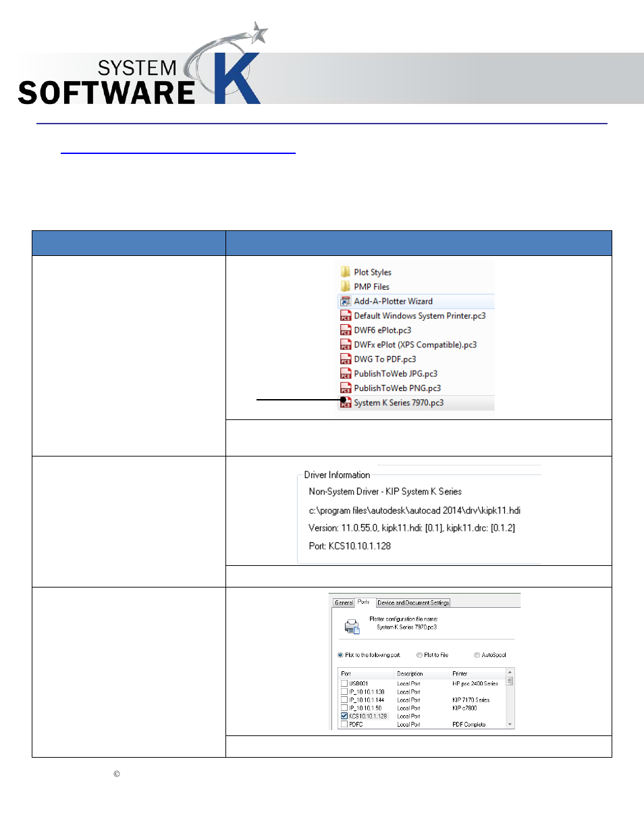
Task: Click the 'DWF6 ePlot.pc3' file name
Action: (382, 330)
